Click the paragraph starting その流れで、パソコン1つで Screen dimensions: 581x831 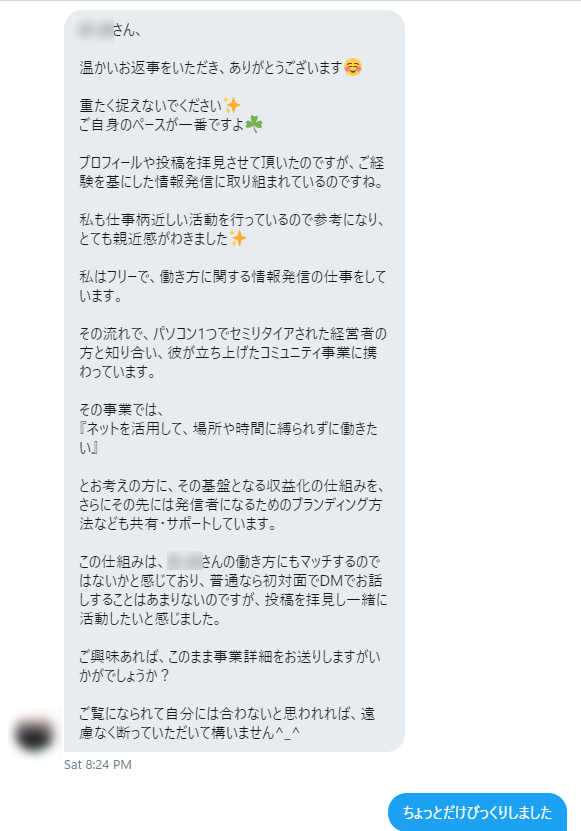tap(233, 352)
